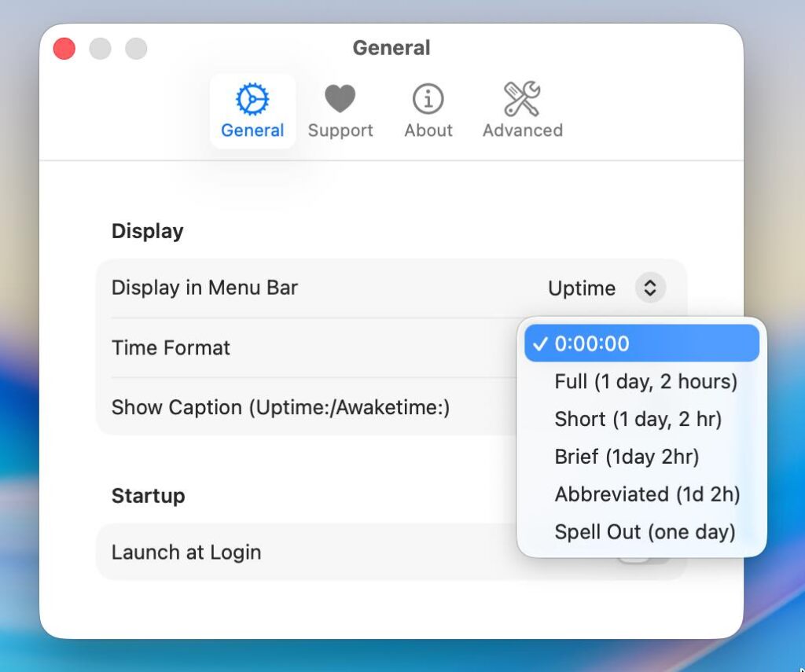Pick Short (1 day, 2 hr) format

pyautogui.click(x=638, y=419)
